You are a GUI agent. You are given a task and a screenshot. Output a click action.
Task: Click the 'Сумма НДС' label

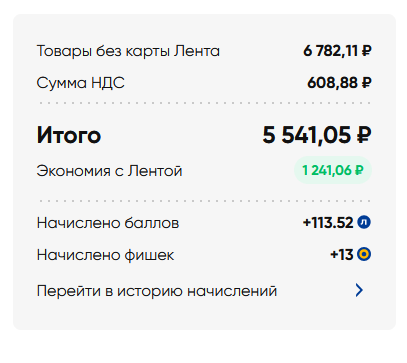click(x=80, y=83)
